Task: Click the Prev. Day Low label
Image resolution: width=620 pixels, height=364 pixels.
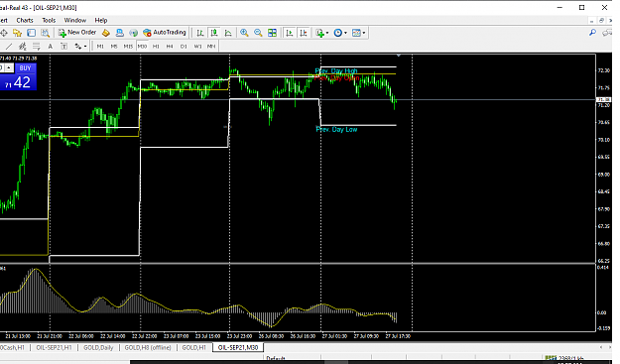Action: [x=336, y=129]
